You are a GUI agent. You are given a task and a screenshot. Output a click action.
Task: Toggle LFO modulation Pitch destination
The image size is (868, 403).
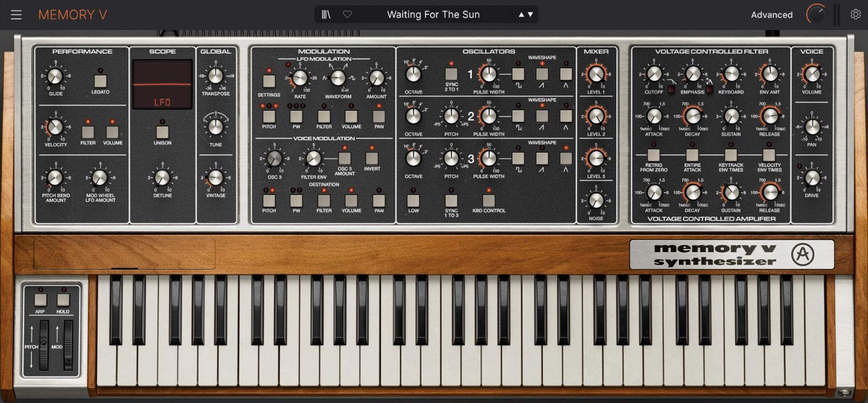[x=269, y=116]
